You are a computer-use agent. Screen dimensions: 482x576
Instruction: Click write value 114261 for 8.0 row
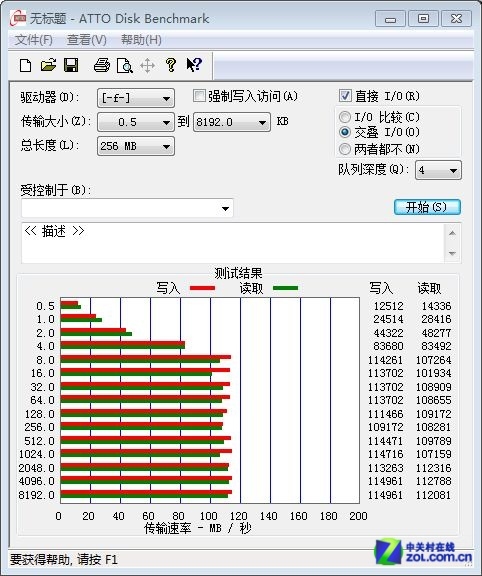click(385, 360)
